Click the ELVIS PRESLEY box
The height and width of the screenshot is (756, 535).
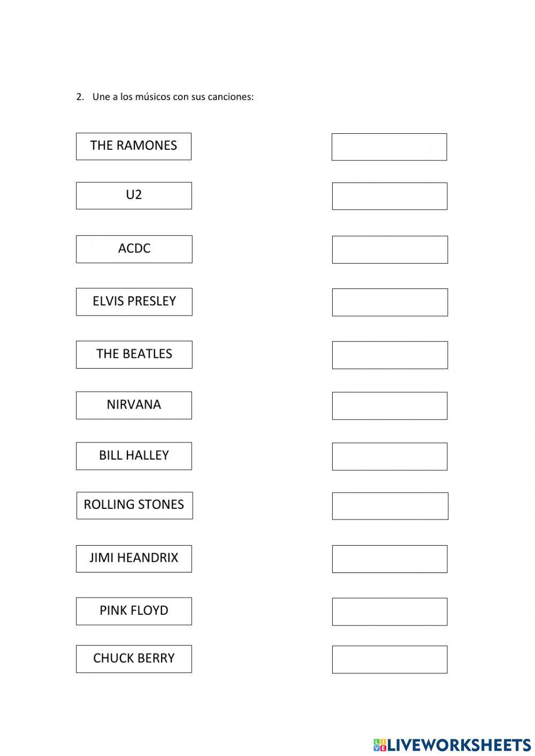(x=134, y=302)
